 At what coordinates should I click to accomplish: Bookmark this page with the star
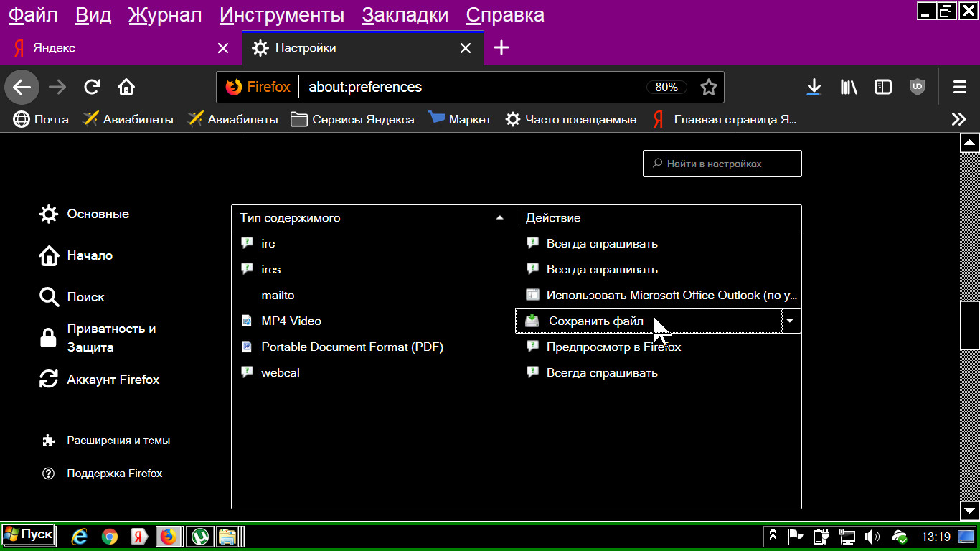pyautogui.click(x=709, y=87)
